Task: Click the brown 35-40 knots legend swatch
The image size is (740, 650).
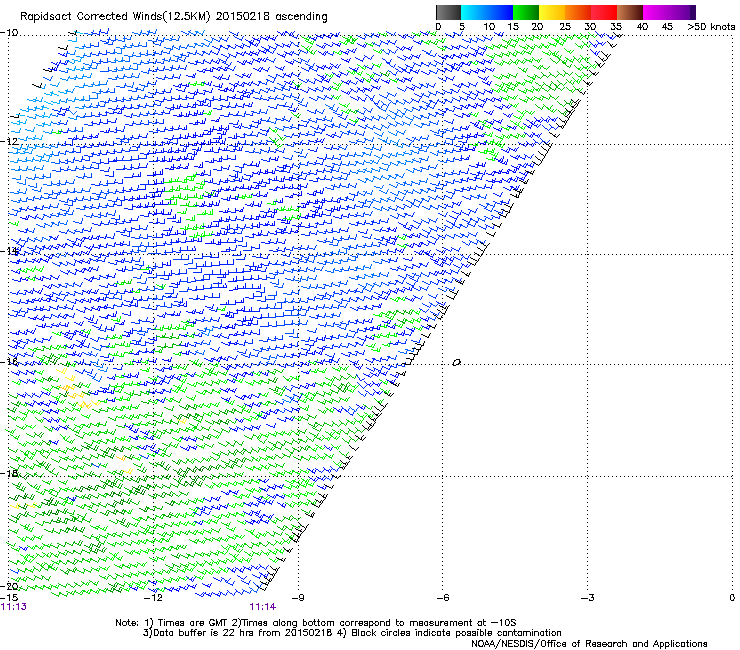Action: [x=630, y=12]
